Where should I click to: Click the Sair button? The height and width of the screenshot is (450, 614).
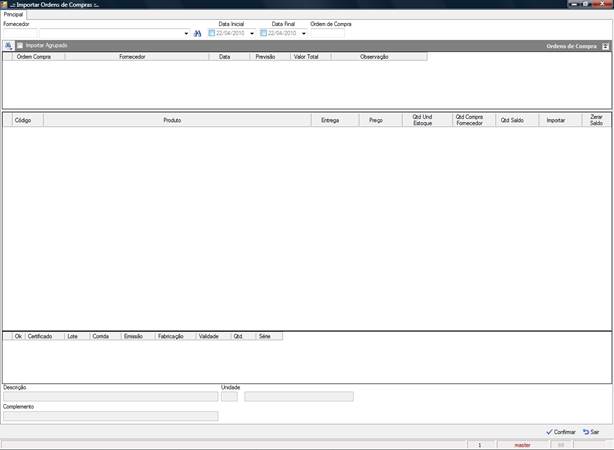pyautogui.click(x=591, y=432)
